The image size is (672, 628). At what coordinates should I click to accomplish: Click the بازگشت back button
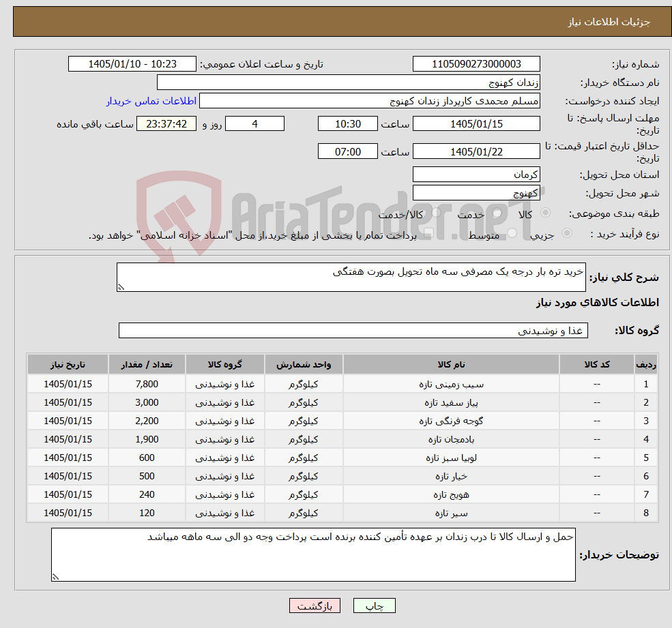tap(315, 605)
